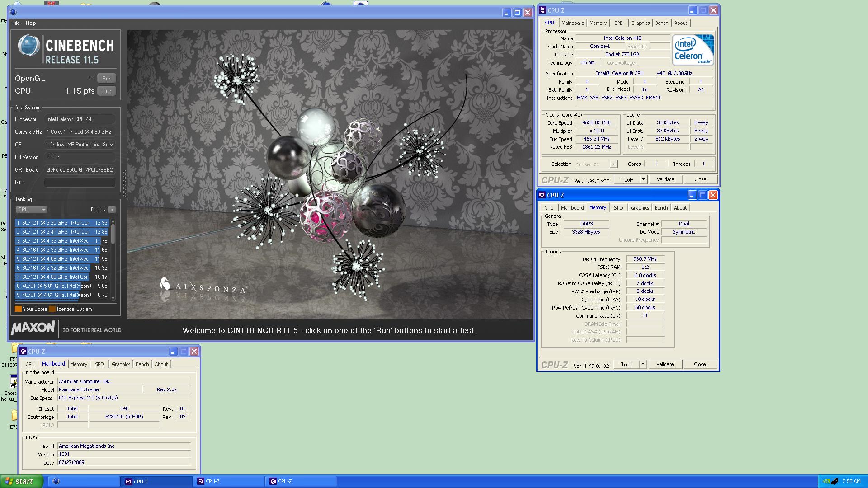Image resolution: width=868 pixels, height=488 pixels.
Task: Click the CPU score 1.15 pts
Action: pyautogui.click(x=80, y=91)
